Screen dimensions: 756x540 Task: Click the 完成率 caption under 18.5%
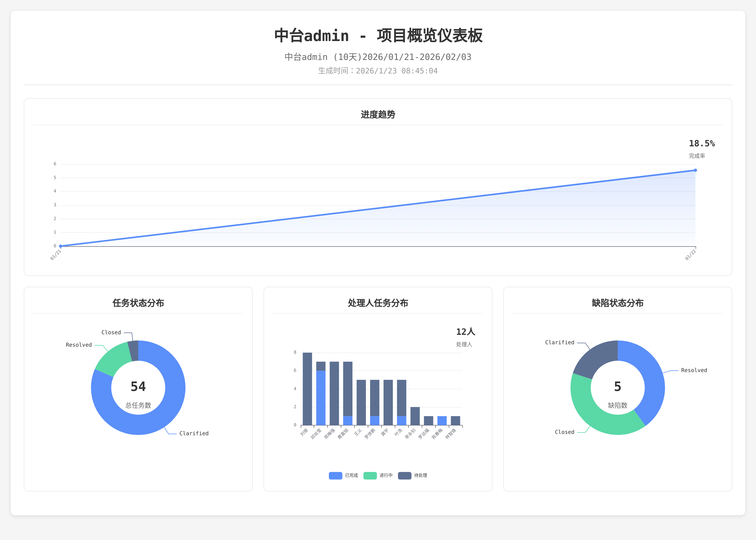pyautogui.click(x=697, y=156)
